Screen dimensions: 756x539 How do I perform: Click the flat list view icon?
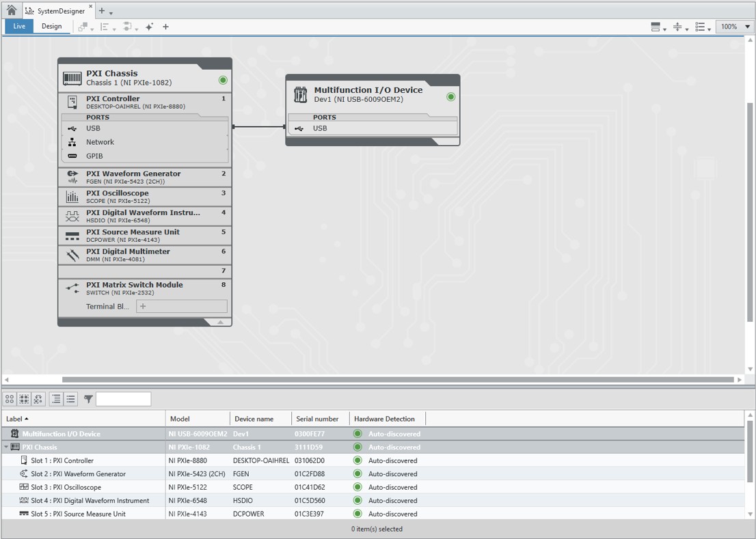point(71,399)
